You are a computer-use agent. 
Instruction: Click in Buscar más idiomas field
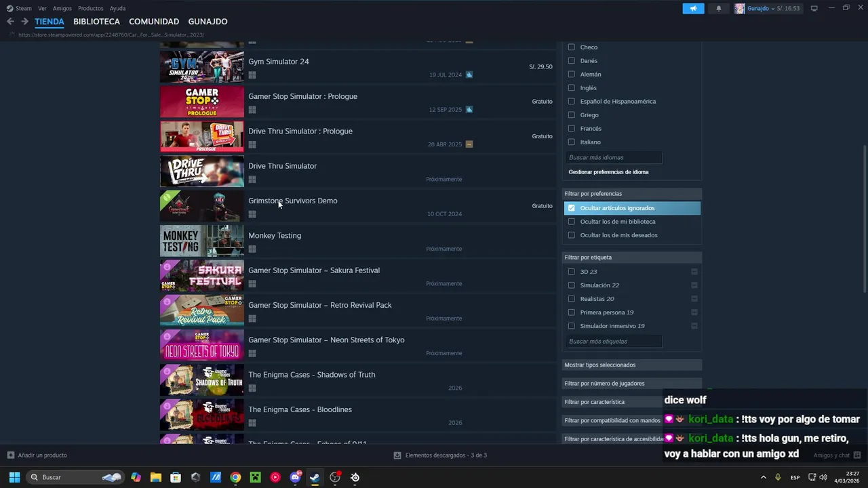[x=614, y=157]
